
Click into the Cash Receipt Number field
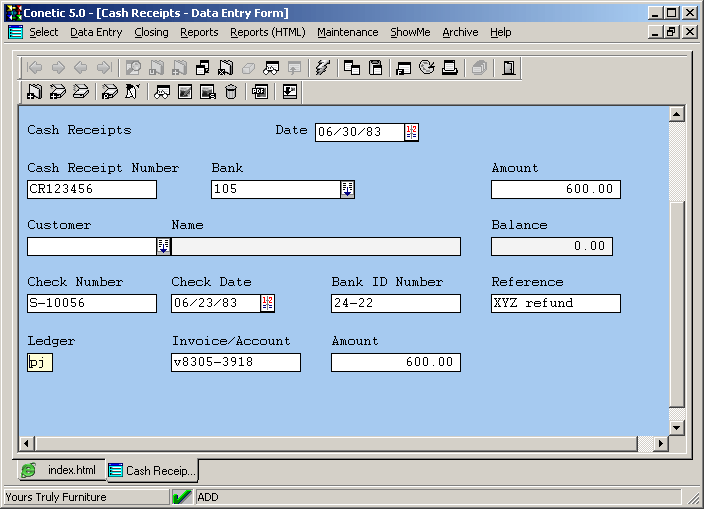point(92,189)
